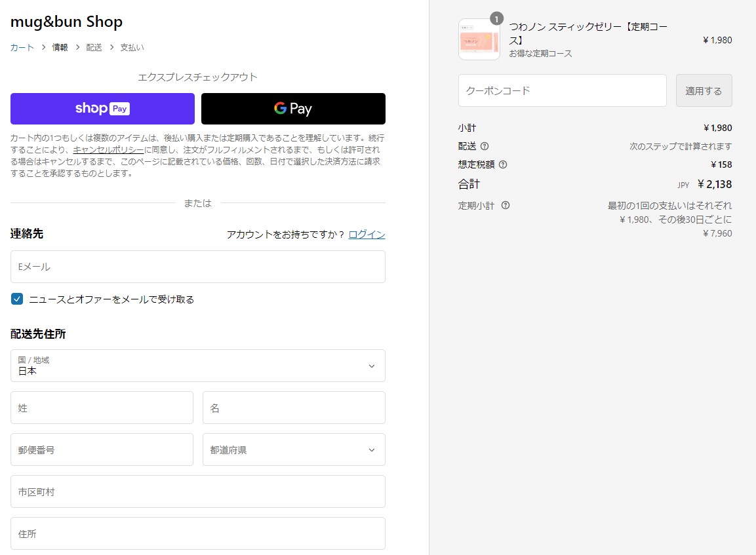Uncheck the news and offers email checkbox

point(17,299)
